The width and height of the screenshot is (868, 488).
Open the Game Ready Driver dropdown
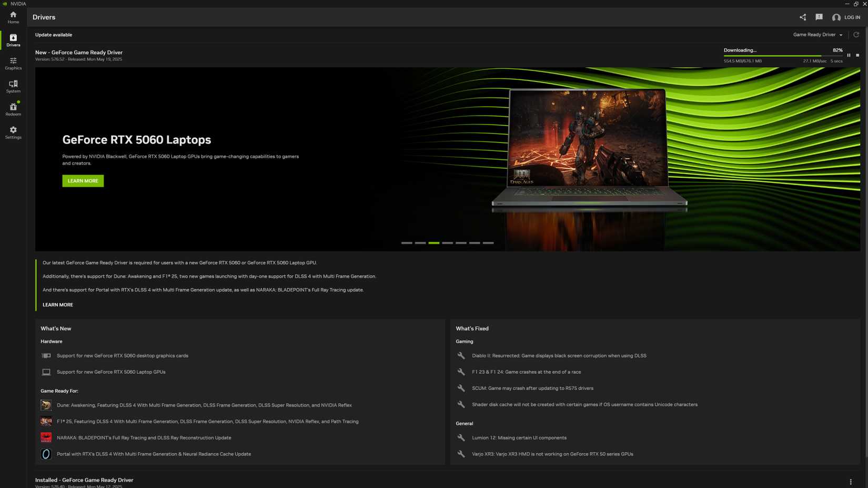817,35
